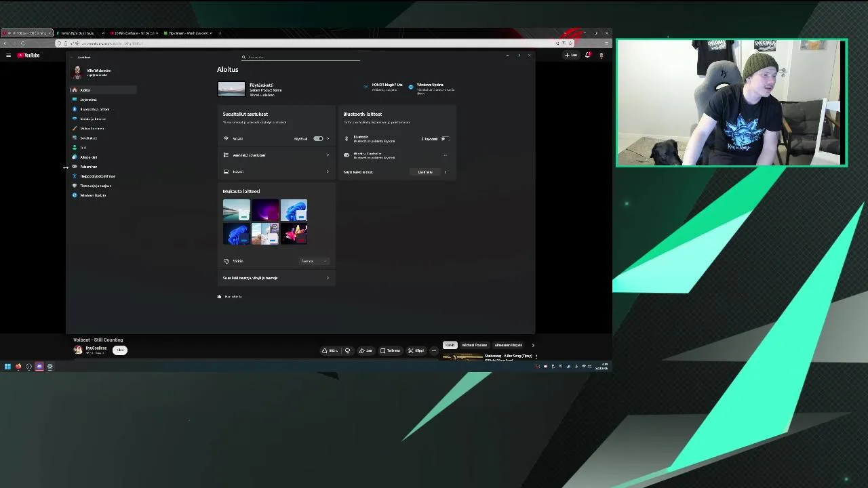Open the background and themes row chevron
This screenshot has height=488, width=868.
[328, 278]
